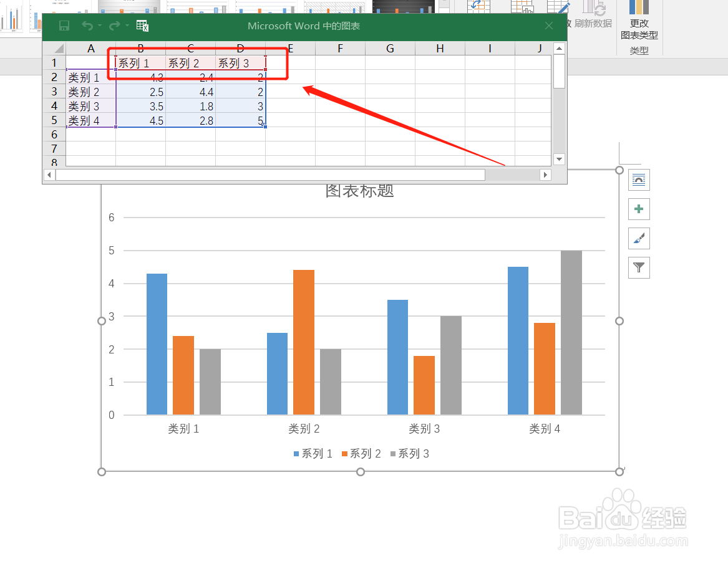Click the orange 系列 2 bar in 类别 2
The image size is (728, 566).
304,342
